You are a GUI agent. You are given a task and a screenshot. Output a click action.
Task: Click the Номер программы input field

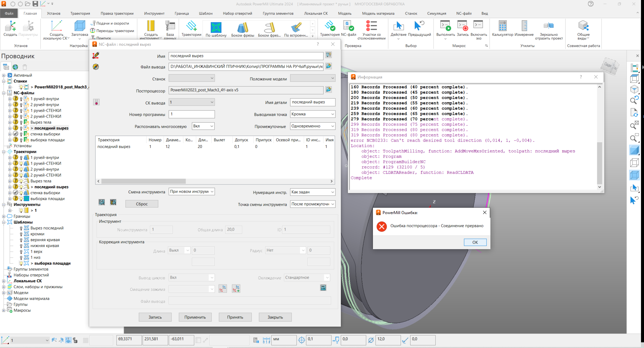pyautogui.click(x=192, y=114)
